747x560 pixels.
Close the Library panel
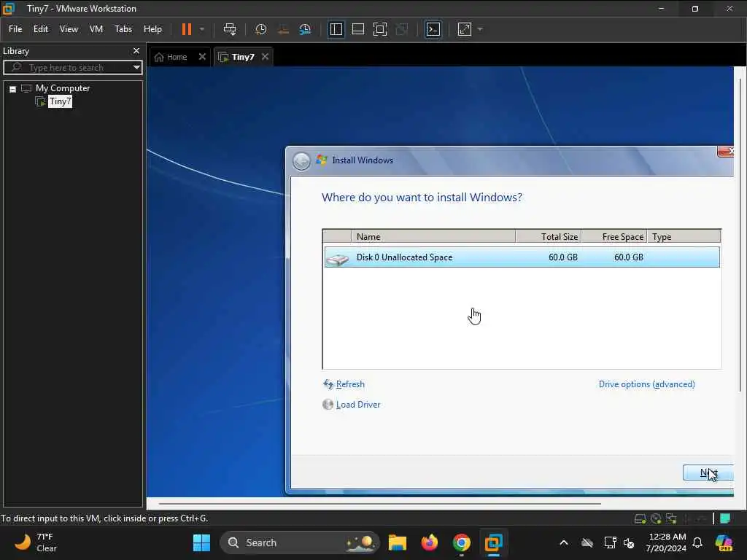tap(136, 51)
